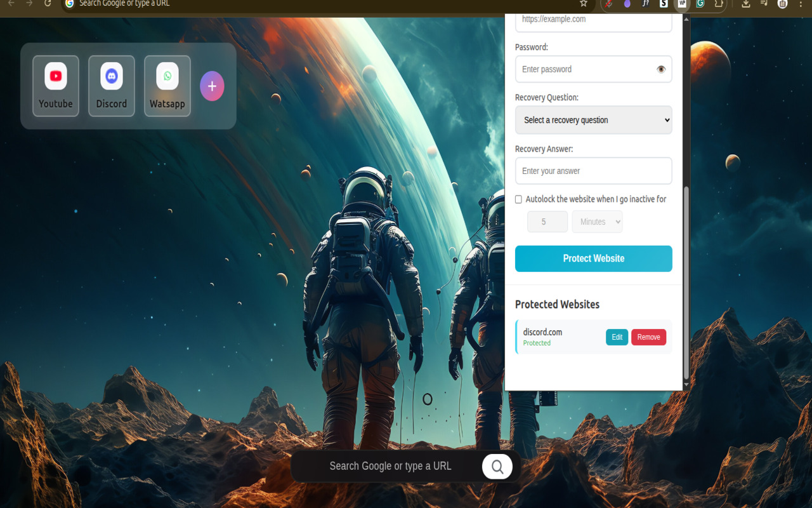Toggle the password visibility eye icon
The width and height of the screenshot is (812, 508).
tap(661, 69)
